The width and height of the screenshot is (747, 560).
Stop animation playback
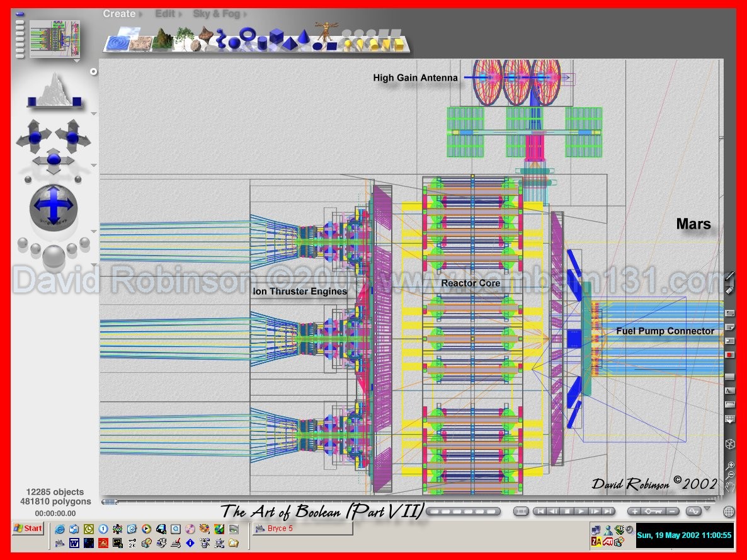tap(567, 511)
